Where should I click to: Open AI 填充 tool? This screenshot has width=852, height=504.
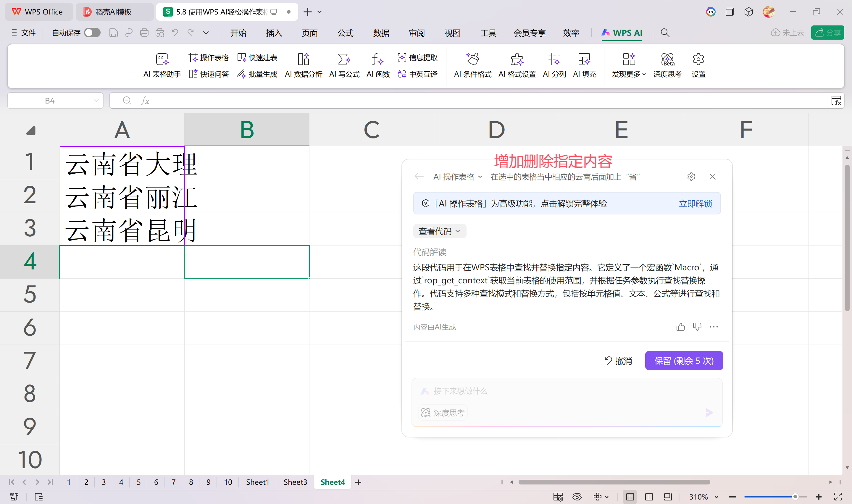click(584, 66)
